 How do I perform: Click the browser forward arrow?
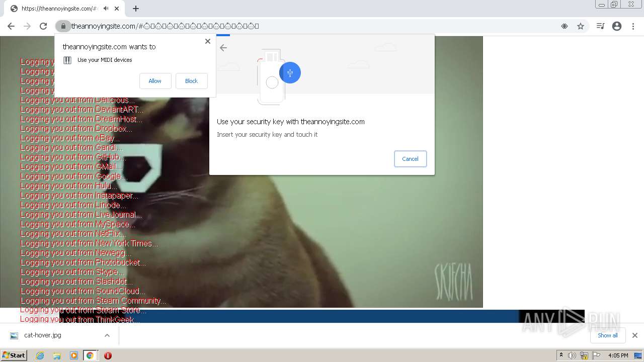[27, 26]
